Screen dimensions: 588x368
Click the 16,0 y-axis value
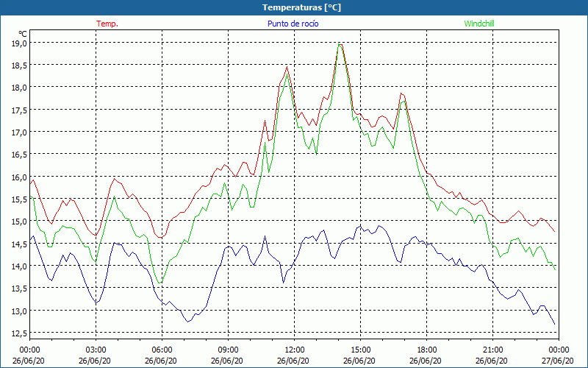[20, 177]
